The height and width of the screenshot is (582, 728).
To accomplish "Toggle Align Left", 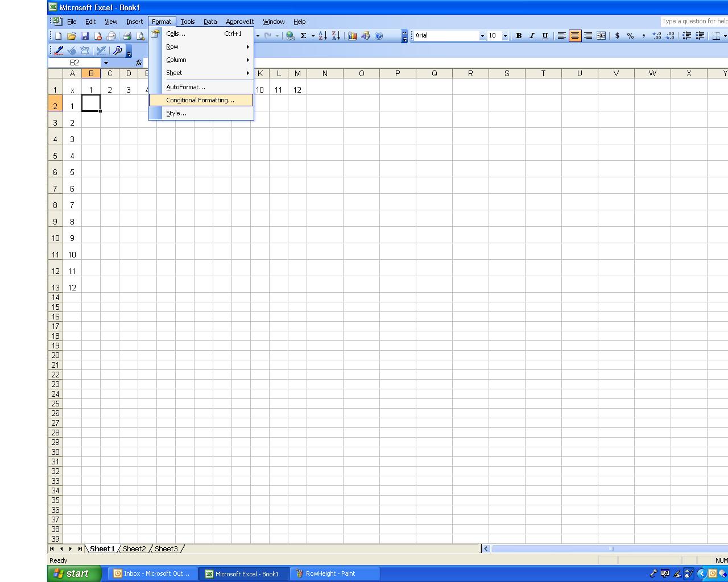I will coord(561,36).
